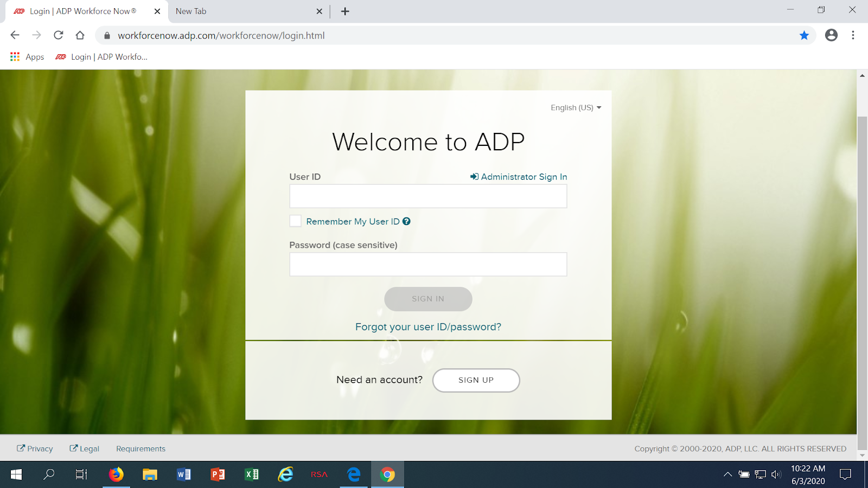Open the Requirements footer link

pyautogui.click(x=141, y=449)
